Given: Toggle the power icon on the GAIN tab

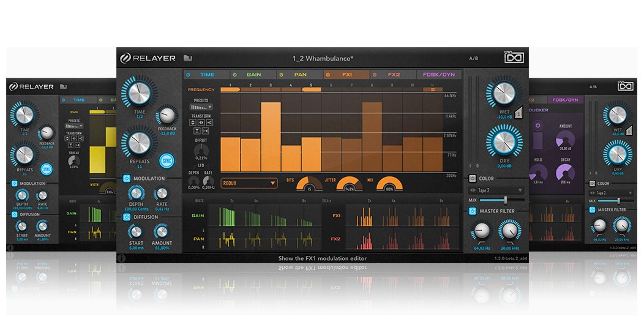Looking at the screenshot, I should (x=235, y=75).
